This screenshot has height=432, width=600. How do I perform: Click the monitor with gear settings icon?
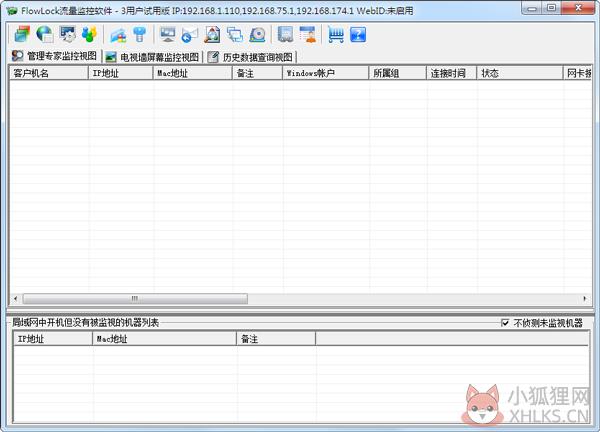[68, 34]
